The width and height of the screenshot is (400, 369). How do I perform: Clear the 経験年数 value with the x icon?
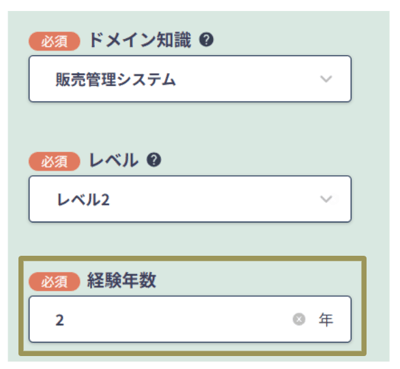tap(299, 319)
